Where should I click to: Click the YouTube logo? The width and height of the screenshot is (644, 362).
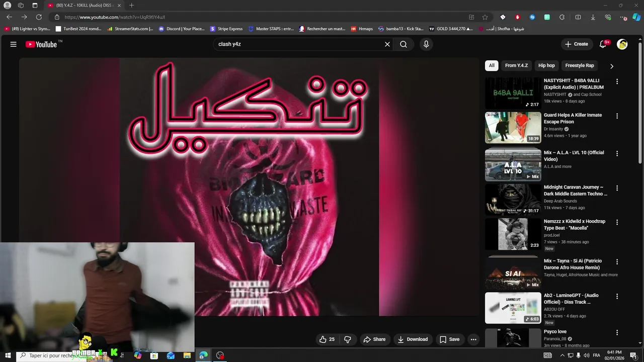click(41, 44)
